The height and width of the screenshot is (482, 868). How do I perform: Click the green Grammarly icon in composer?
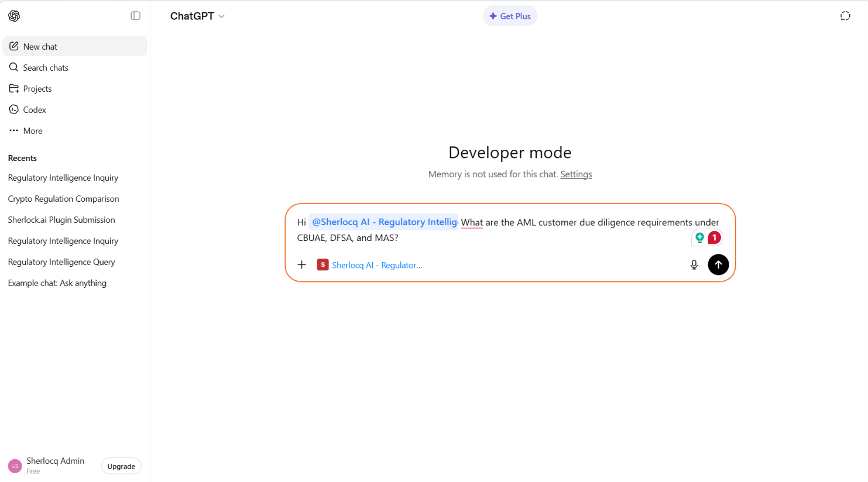[x=699, y=237]
